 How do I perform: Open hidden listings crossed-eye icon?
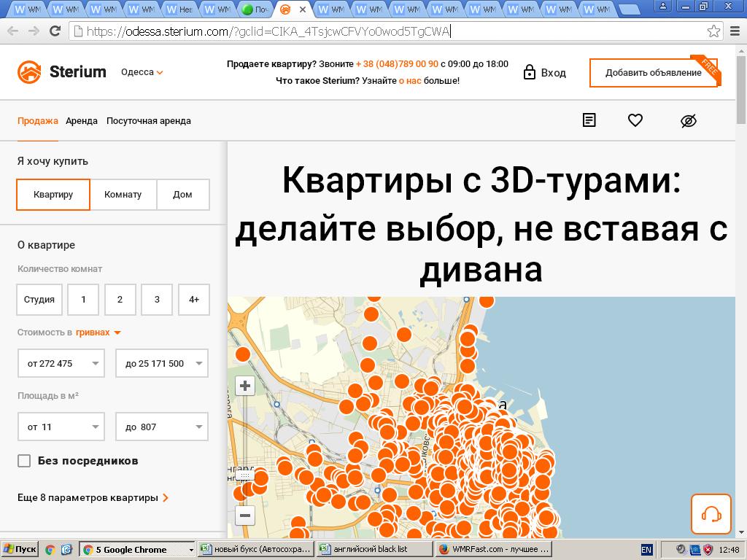(688, 121)
